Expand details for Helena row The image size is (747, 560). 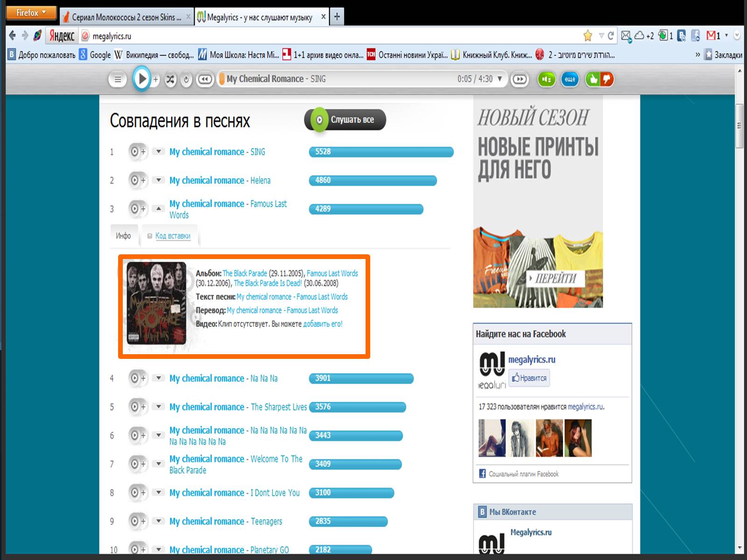159,180
